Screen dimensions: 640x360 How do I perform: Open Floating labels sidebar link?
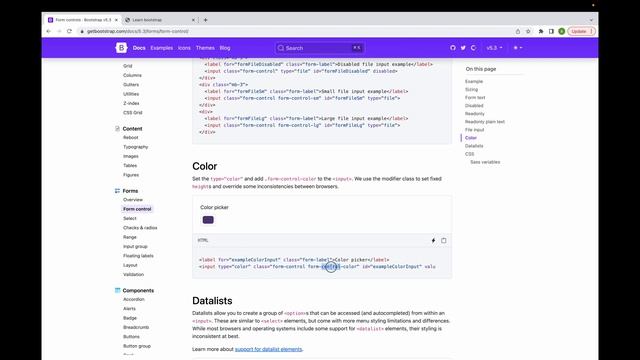point(138,256)
